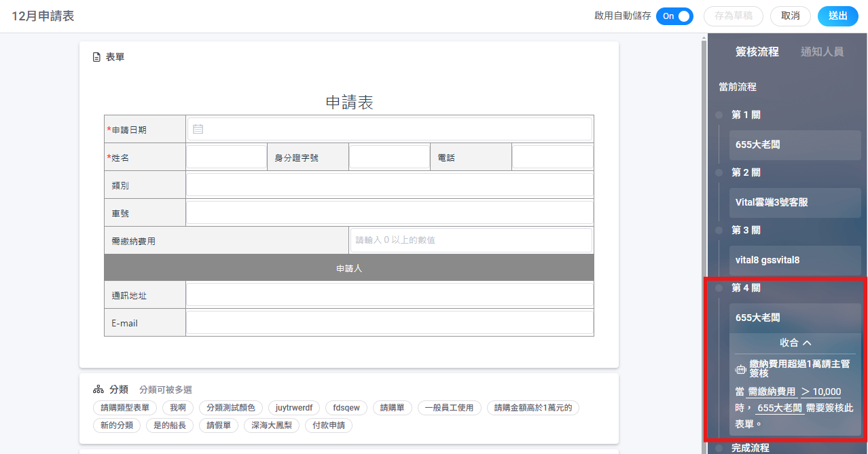Toggle the 啟用自動儲存 switch off

click(674, 16)
